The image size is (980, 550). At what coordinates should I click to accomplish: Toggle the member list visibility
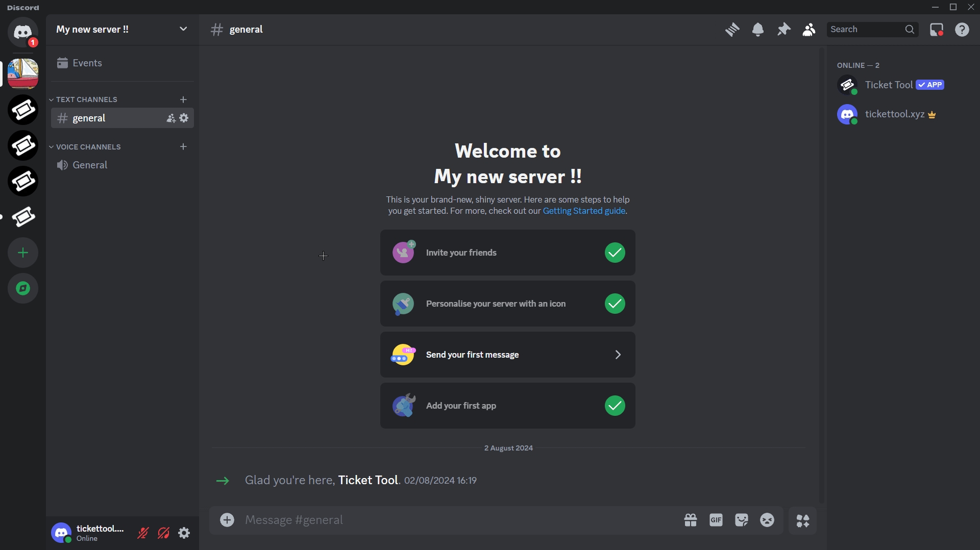coord(809,30)
